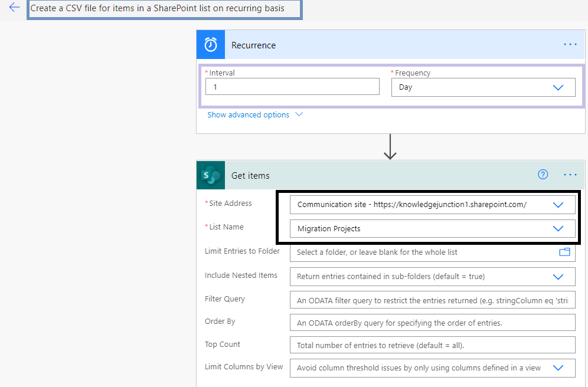
Task: Go back using the left arrow
Action: click(x=14, y=7)
